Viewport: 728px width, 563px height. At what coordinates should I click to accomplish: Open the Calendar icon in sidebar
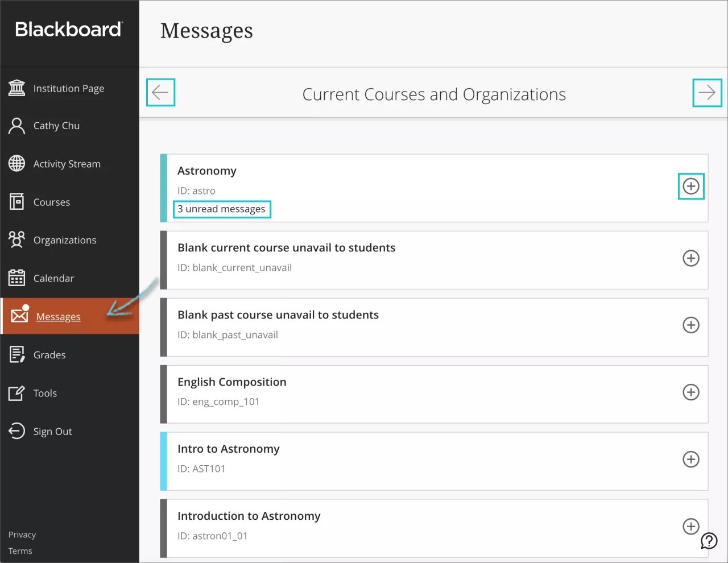(x=17, y=278)
